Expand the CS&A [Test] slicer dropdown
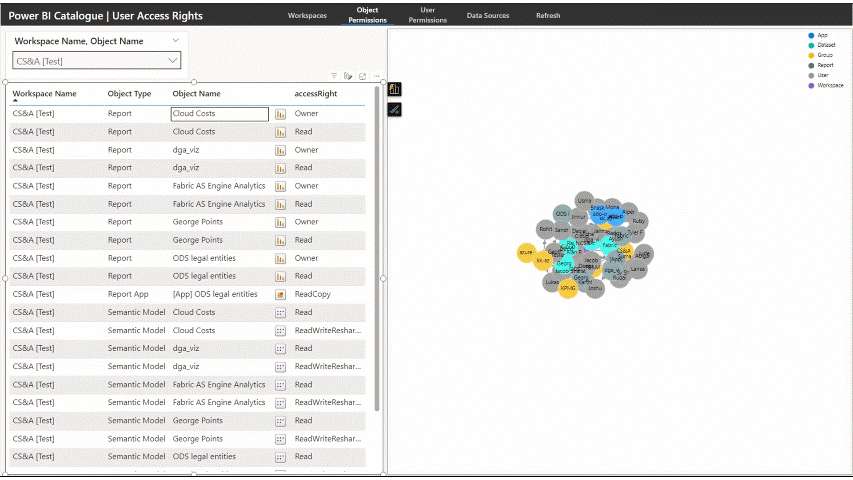 [x=173, y=61]
